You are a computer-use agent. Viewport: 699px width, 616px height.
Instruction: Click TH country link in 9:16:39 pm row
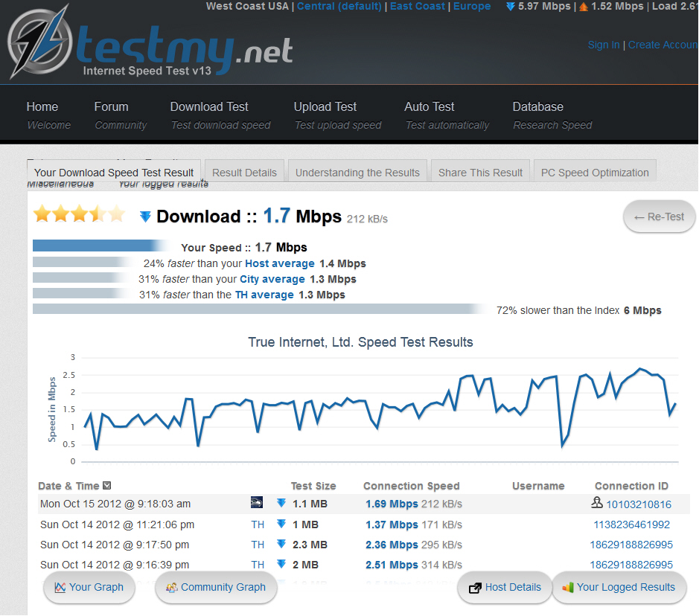[x=258, y=565]
